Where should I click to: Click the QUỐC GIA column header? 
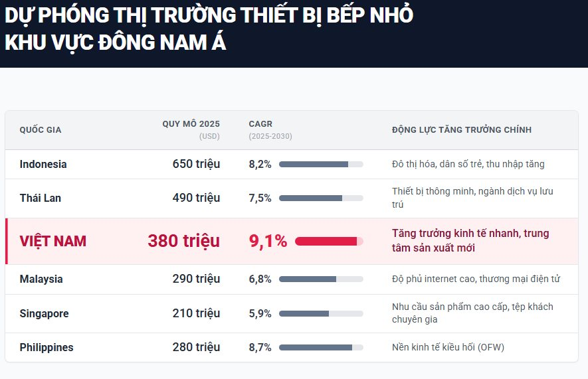click(x=41, y=129)
